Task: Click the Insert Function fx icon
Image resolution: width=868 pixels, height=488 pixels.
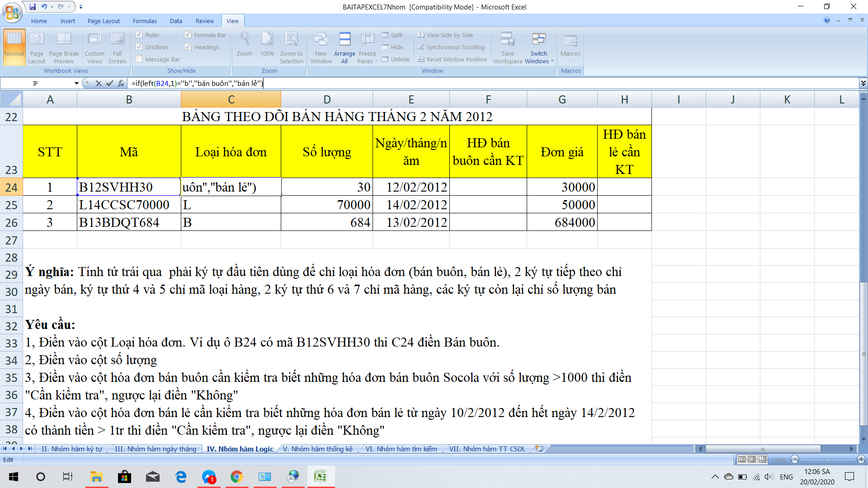Action: [x=121, y=83]
